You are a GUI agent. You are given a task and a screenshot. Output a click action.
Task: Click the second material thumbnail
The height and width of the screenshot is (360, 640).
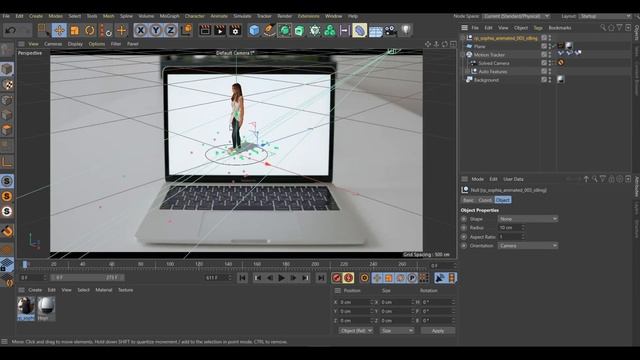[46, 308]
